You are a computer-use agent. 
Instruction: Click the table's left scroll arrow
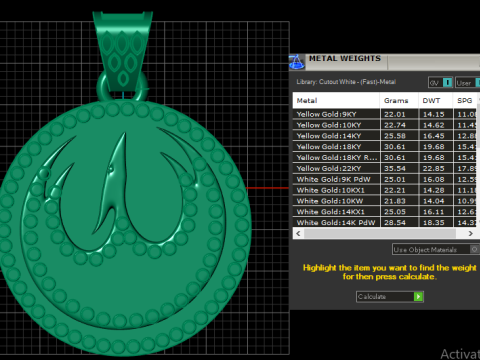298,233
